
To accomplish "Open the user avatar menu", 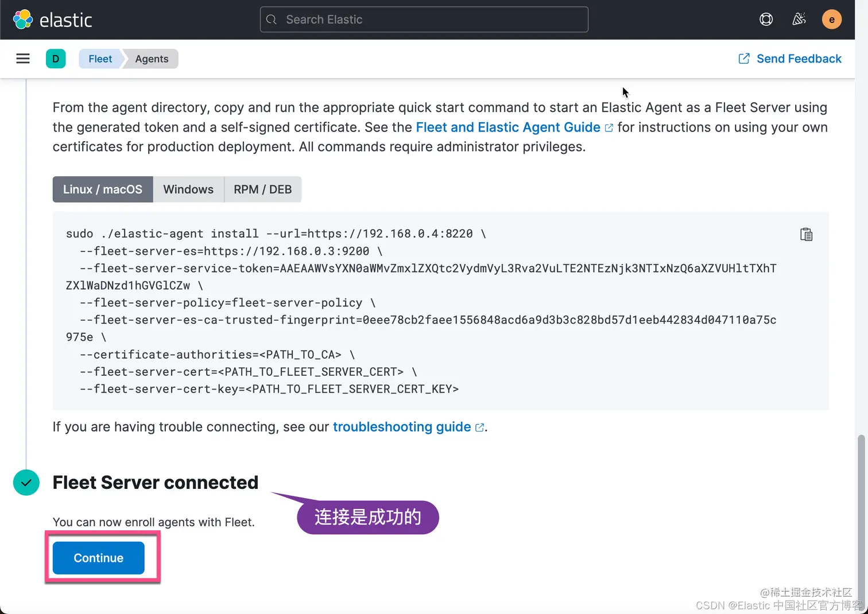I will 831,20.
